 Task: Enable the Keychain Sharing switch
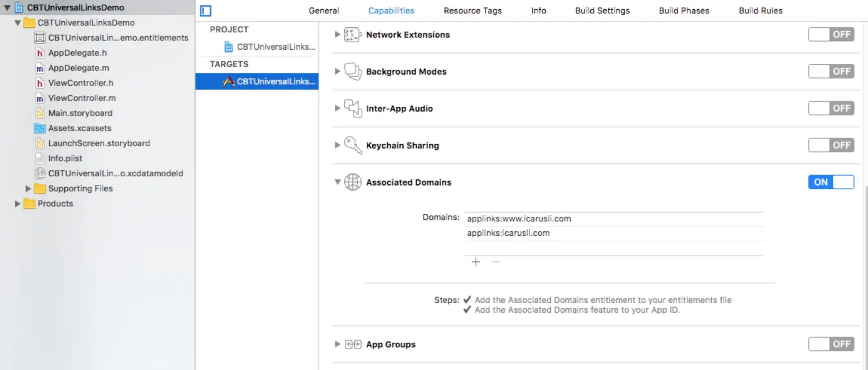pos(831,145)
